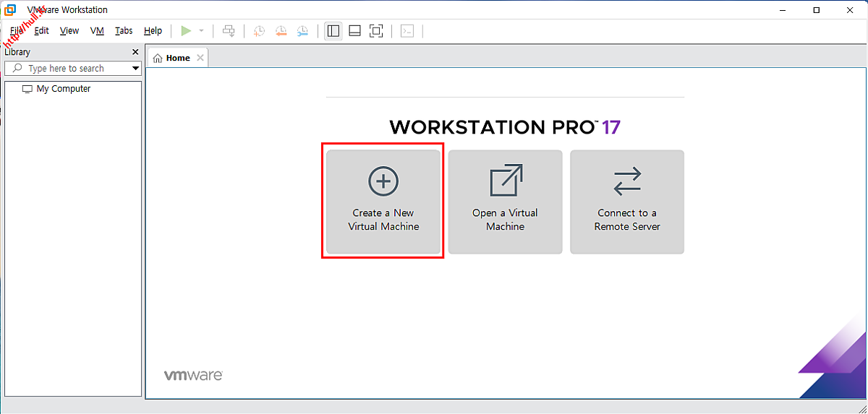Click Connect to a Remote Server
This screenshot has height=414, width=868.
click(627, 202)
